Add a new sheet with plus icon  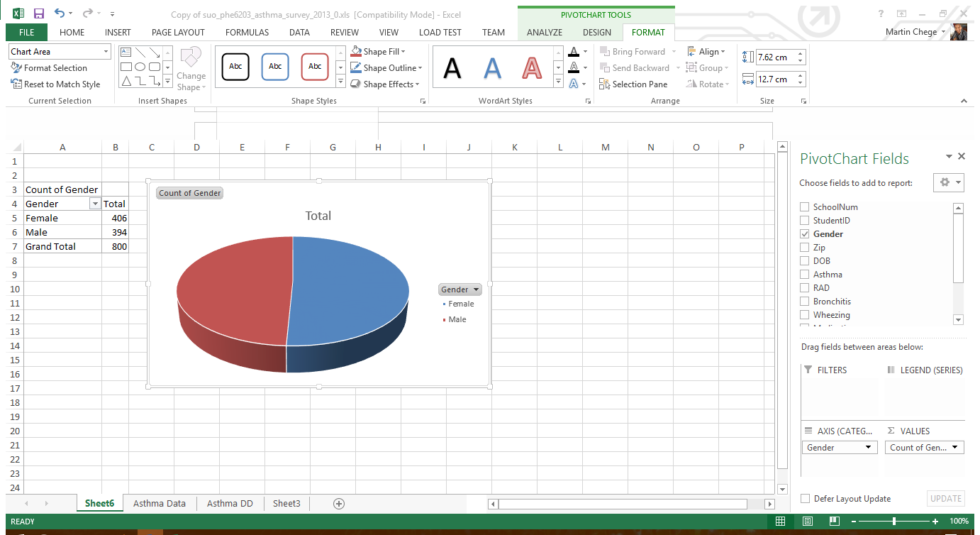339,504
